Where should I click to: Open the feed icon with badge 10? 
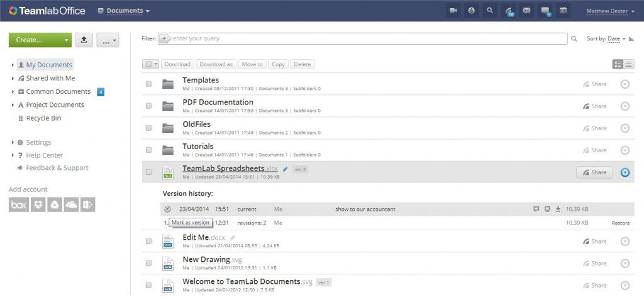[508, 11]
